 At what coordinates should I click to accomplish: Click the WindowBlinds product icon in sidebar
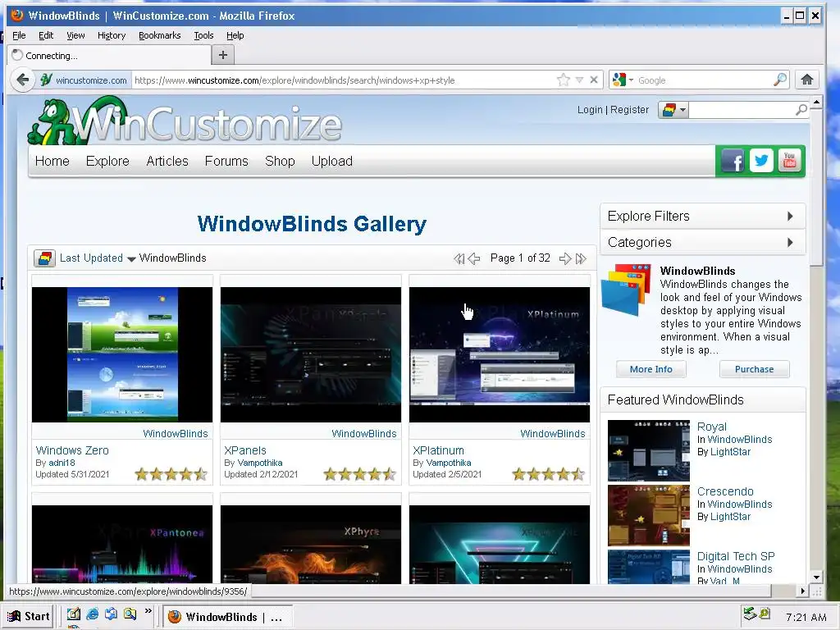[x=627, y=289]
